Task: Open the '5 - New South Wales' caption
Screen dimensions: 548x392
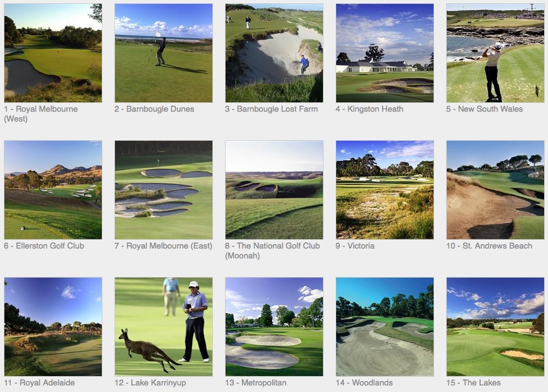Action: click(x=484, y=109)
